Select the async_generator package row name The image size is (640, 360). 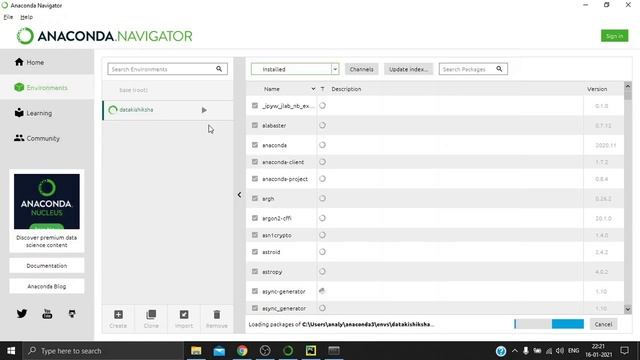(284, 308)
